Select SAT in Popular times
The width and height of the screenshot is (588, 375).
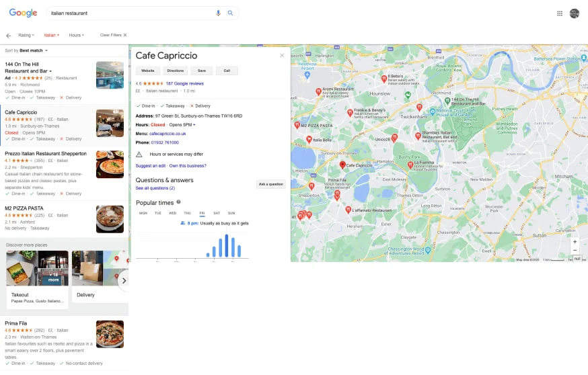click(x=217, y=213)
